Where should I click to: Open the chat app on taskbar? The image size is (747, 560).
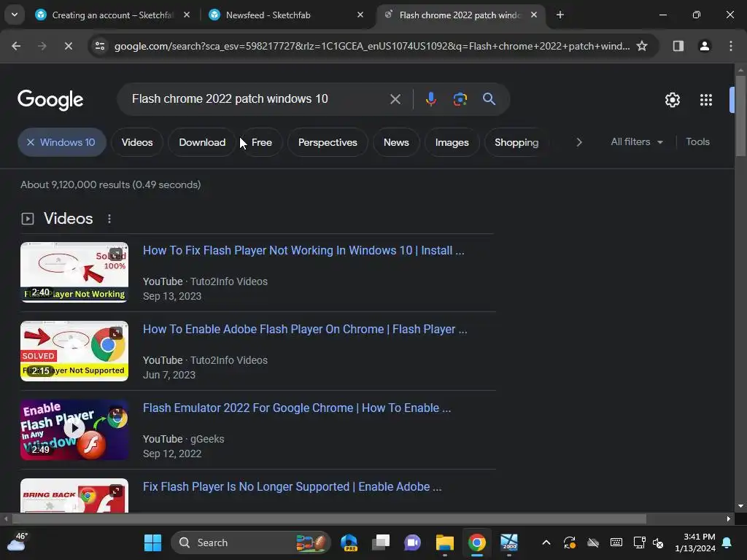(413, 542)
